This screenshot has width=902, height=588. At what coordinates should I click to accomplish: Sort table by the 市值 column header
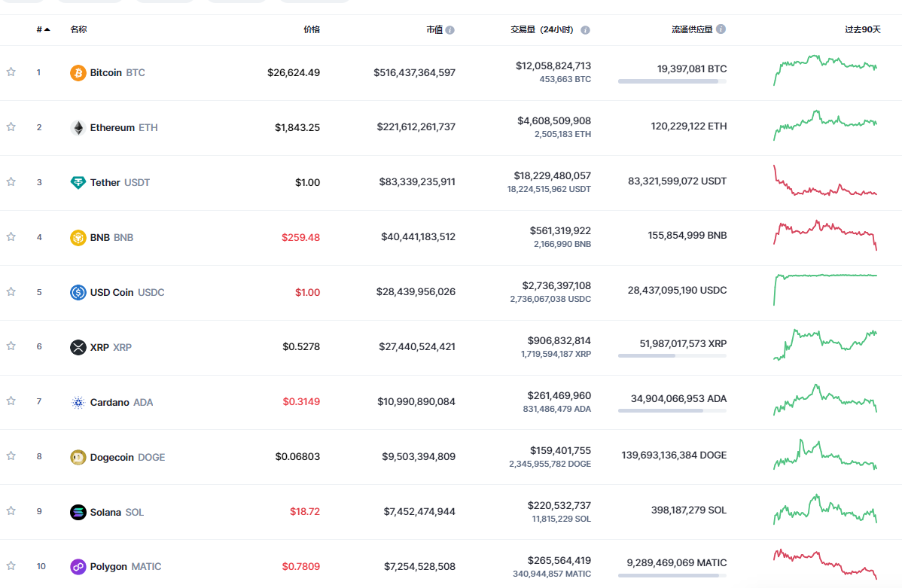434,30
